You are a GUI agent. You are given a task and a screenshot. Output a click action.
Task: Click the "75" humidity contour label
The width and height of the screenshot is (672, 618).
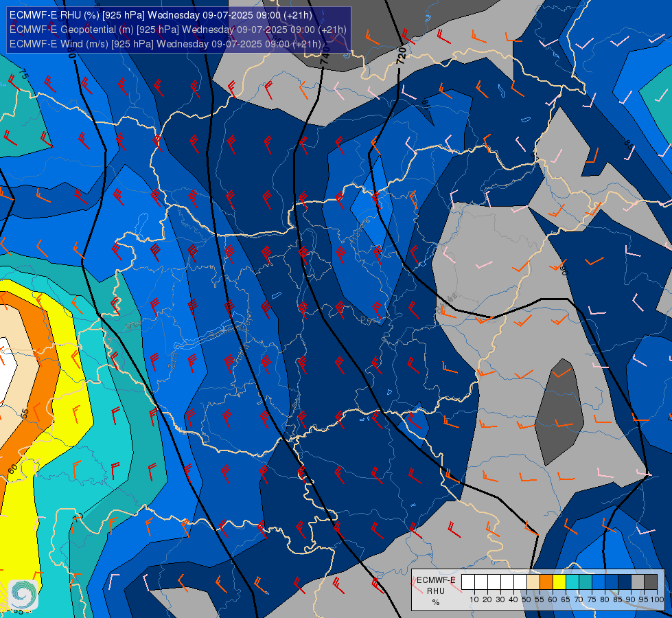pos(24,74)
